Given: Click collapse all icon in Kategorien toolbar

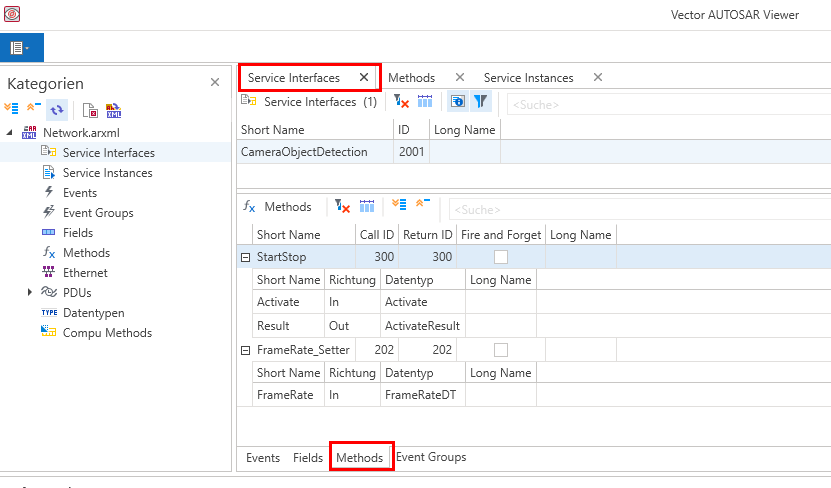Looking at the screenshot, I should [x=33, y=109].
